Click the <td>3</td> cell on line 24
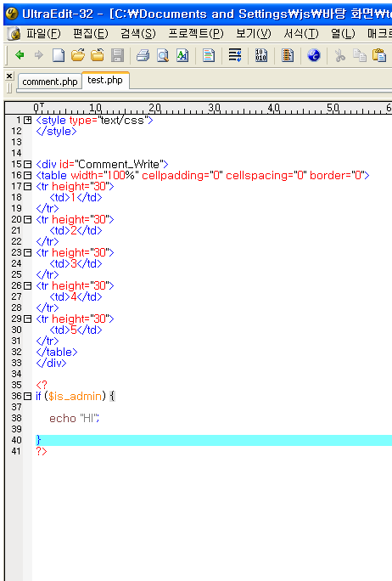Image resolution: width=392 pixels, height=581 pixels. click(76, 264)
